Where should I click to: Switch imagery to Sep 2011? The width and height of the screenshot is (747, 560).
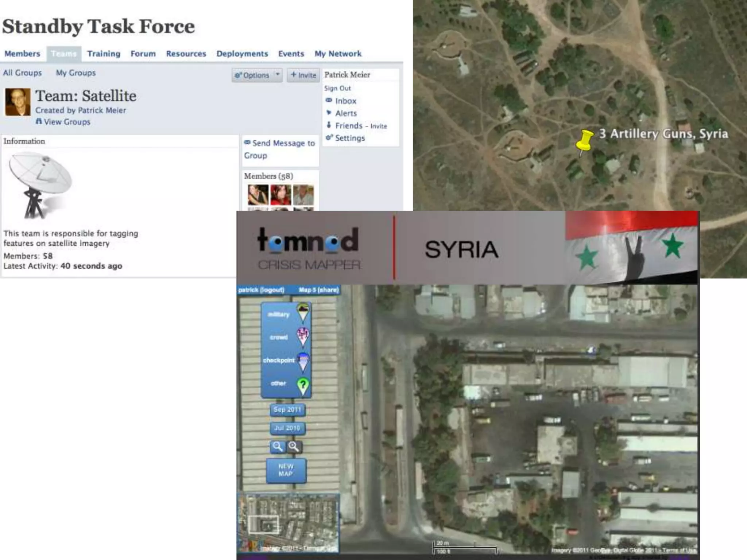coord(287,409)
